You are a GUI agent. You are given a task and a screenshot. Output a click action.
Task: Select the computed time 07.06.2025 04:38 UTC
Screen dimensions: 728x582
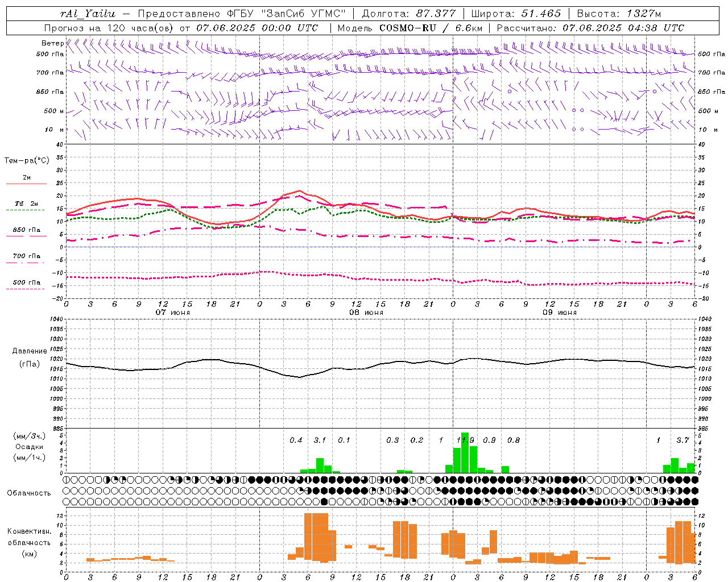coord(623,28)
